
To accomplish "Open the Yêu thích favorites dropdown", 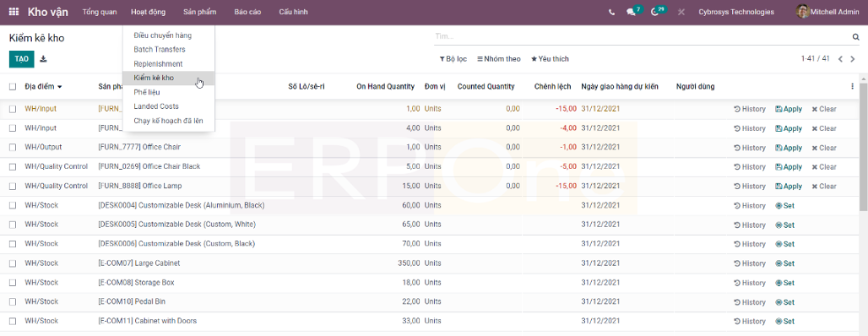I will pos(550,59).
